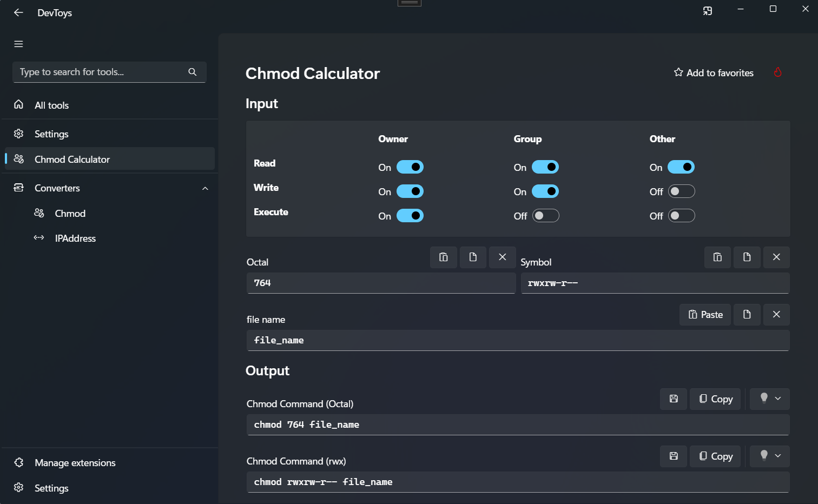Toggle Owner Read permission
The width and height of the screenshot is (818, 504).
[x=410, y=167]
